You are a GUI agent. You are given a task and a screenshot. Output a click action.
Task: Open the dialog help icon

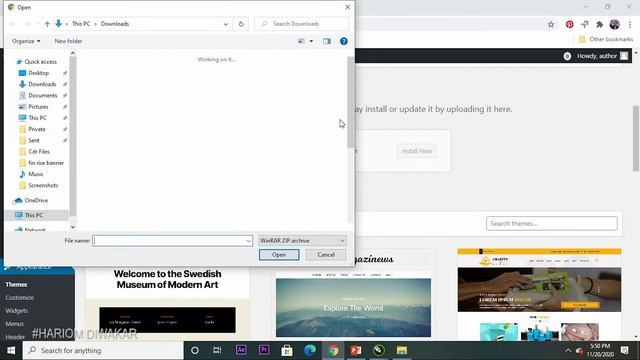coord(344,41)
